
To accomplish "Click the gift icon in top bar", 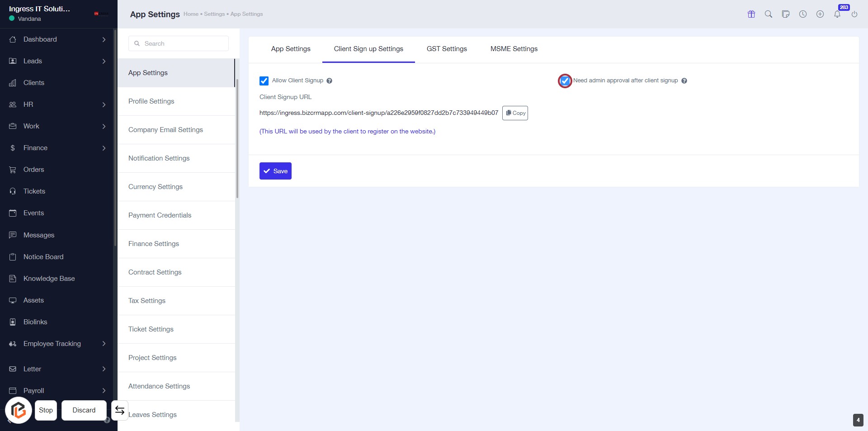I will click(751, 14).
